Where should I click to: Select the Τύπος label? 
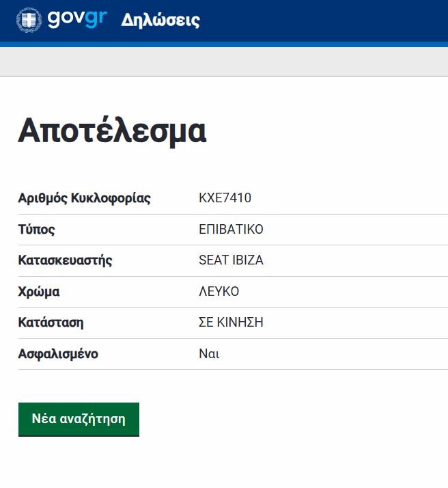point(36,230)
